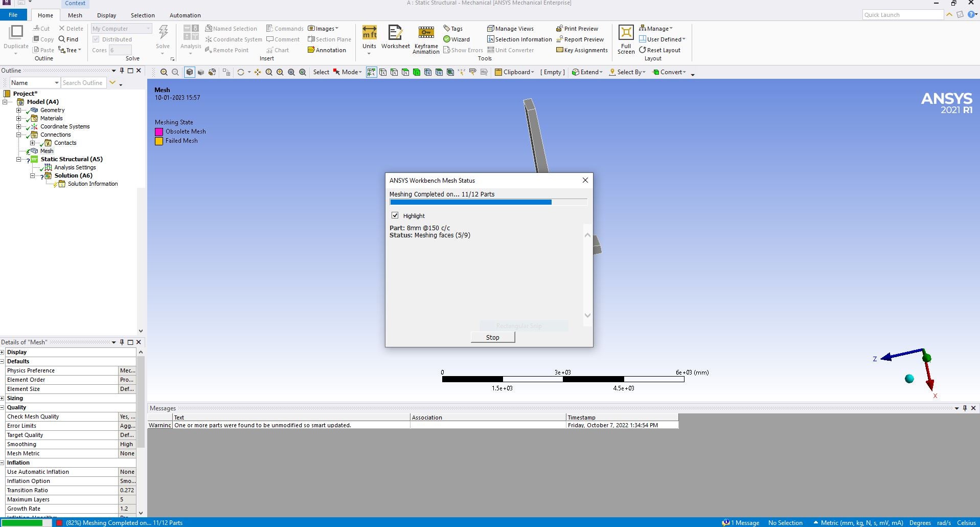Select the body selection filter (green cube)
The image size is (980, 527).
417,72
